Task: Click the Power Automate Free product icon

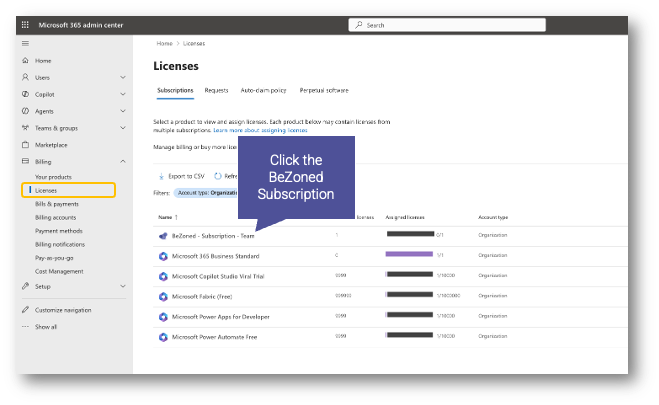Action: point(163,337)
